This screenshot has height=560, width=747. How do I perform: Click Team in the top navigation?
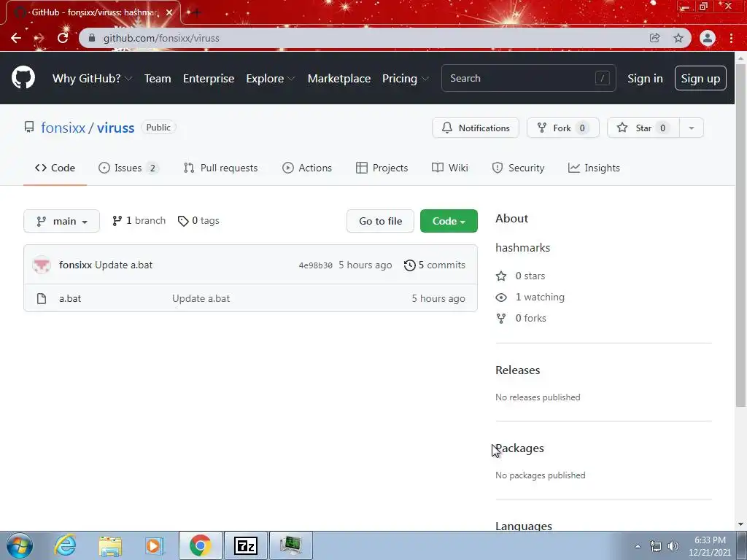[158, 79]
